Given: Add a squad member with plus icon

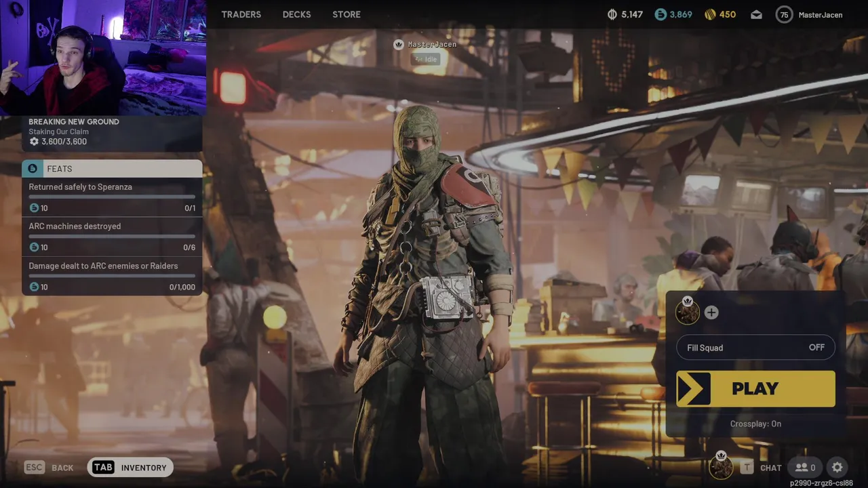Looking at the screenshot, I should point(711,312).
